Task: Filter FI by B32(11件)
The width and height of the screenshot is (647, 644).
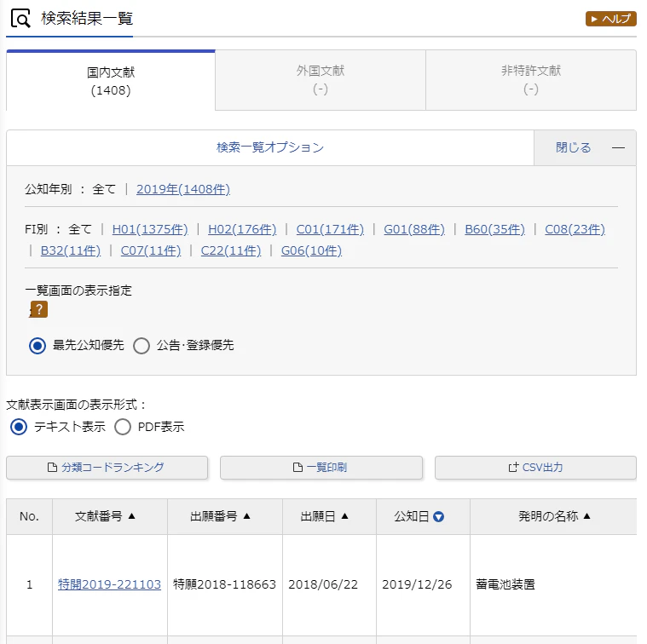Action: coord(71,250)
